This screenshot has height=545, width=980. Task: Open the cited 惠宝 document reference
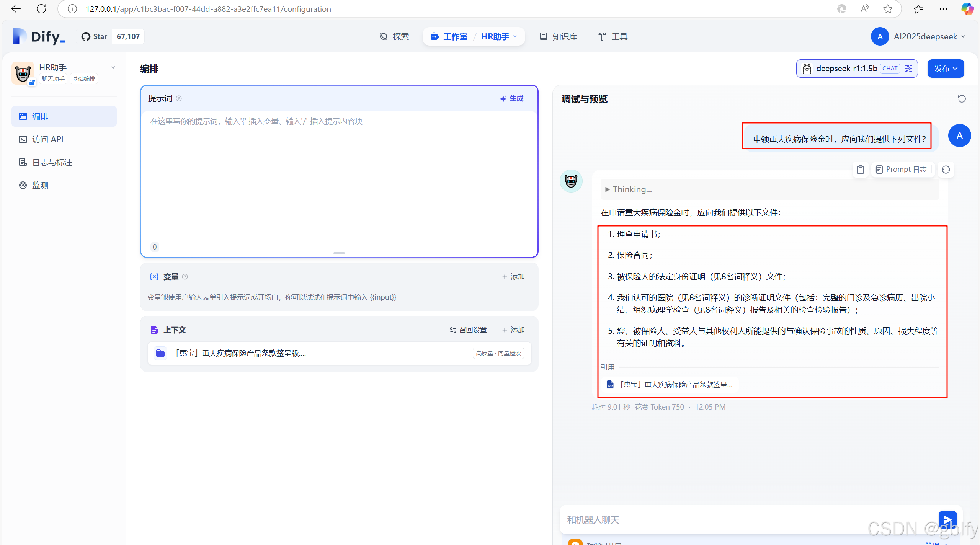coord(670,384)
